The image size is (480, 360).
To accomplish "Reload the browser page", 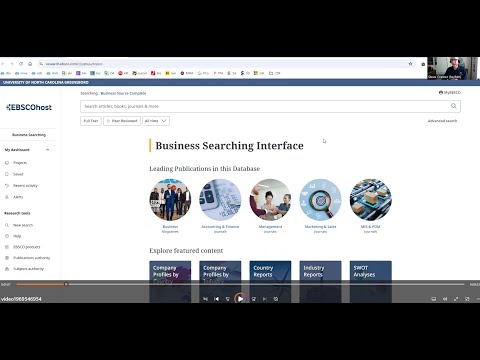I will (x=21, y=64).
